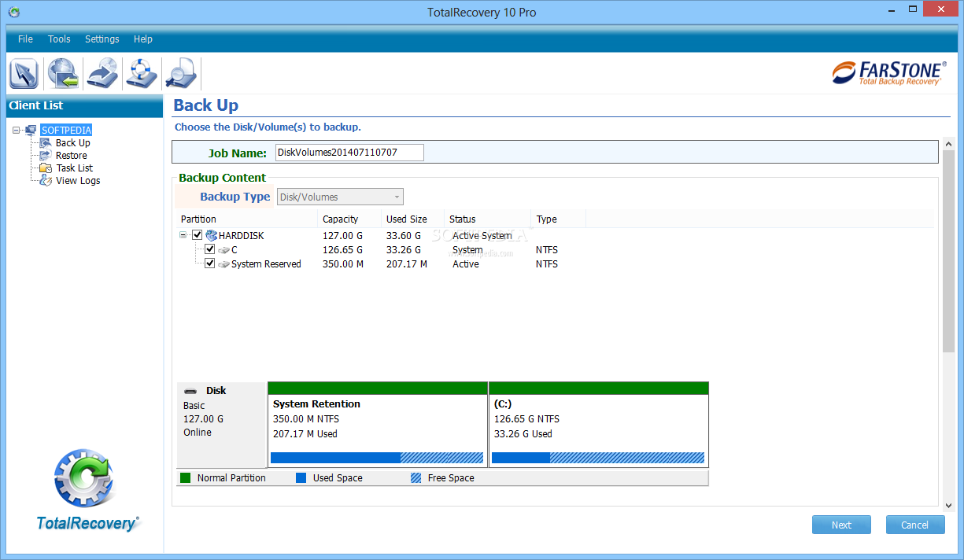This screenshot has width=964, height=560.
Task: Click the app icon in title bar
Action: (x=13, y=12)
